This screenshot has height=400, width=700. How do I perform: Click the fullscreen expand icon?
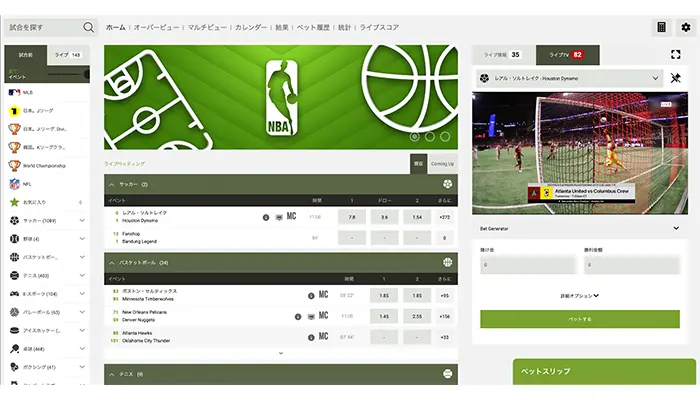[675, 54]
